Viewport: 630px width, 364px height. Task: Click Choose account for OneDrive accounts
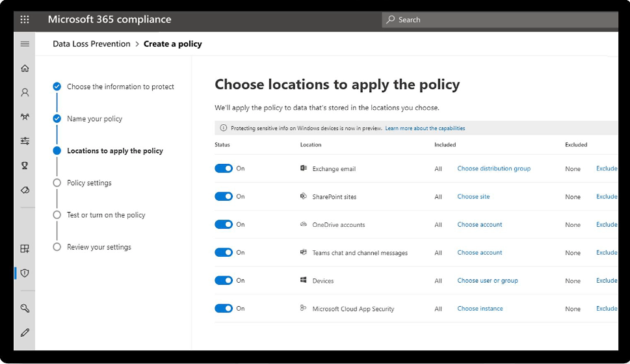[x=480, y=224]
